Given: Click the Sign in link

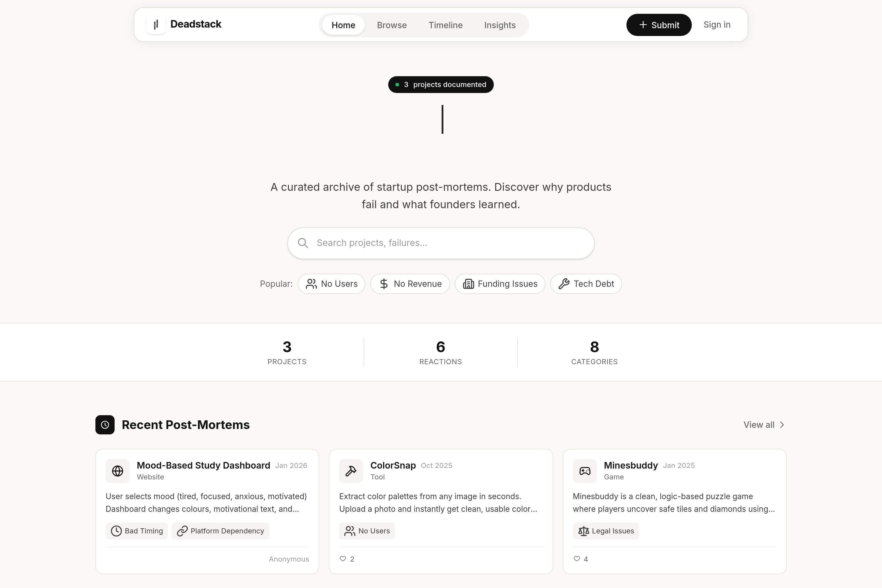Looking at the screenshot, I should [x=717, y=25].
